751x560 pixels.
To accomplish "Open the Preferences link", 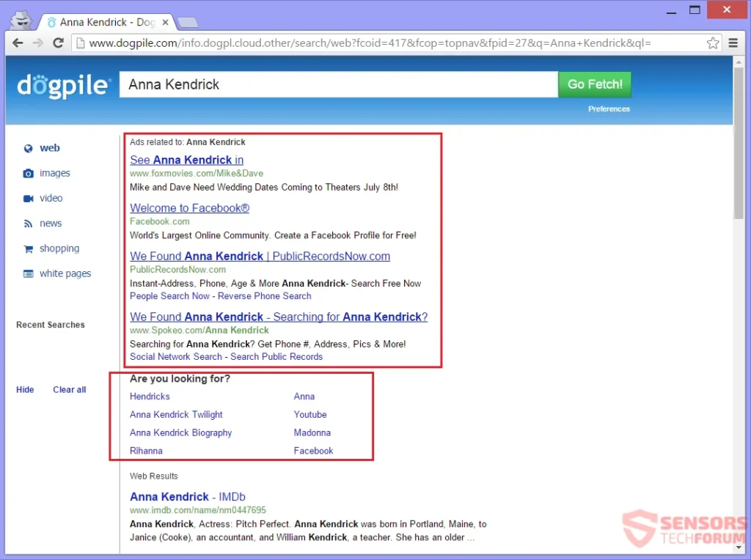I will point(609,109).
